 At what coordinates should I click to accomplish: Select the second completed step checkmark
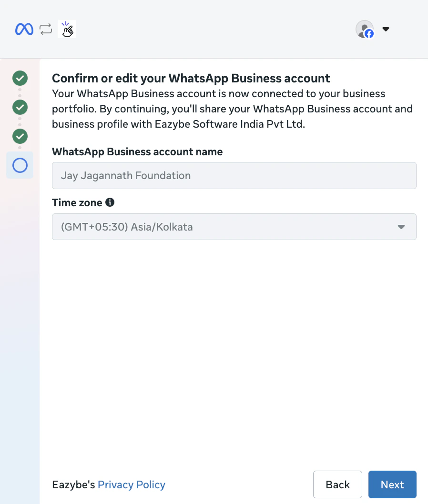pos(20,107)
